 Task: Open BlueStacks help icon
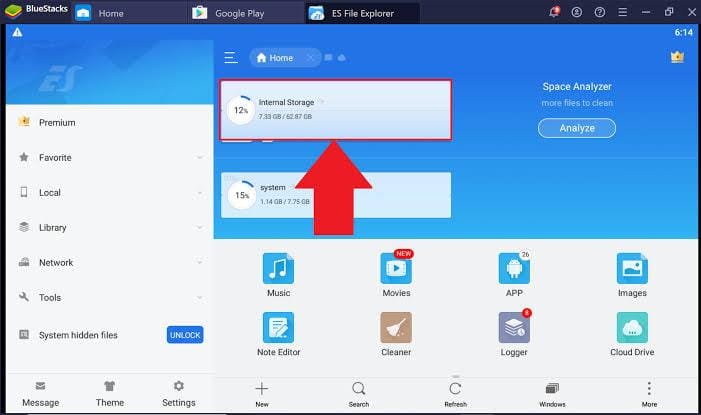600,12
